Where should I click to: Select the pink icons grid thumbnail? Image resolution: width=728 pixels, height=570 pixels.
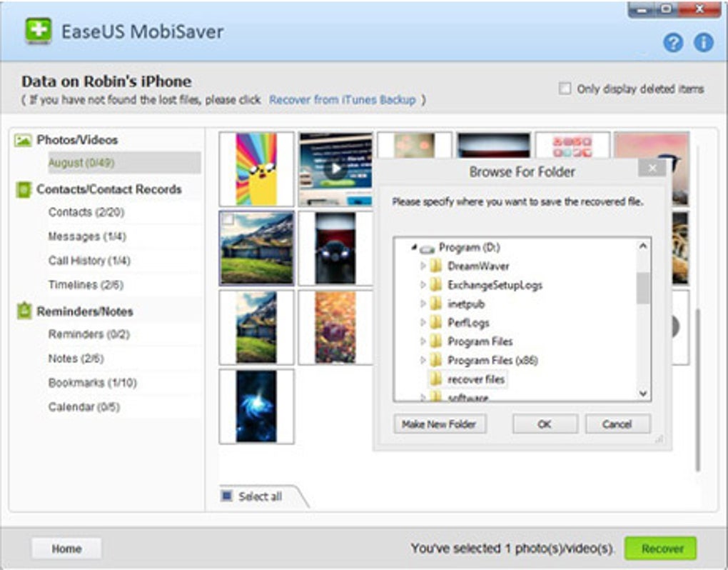click(572, 146)
